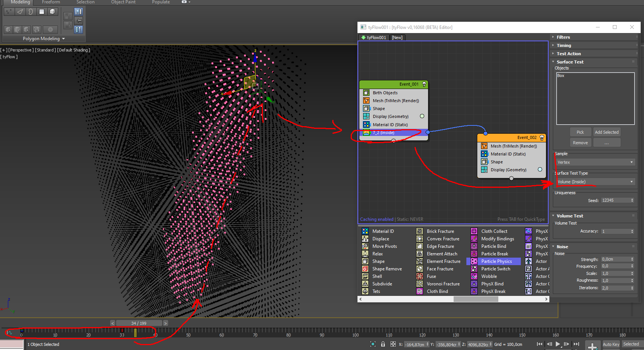Switch to the Freeform ribbon tab
The image size is (644, 350).
point(51,2)
